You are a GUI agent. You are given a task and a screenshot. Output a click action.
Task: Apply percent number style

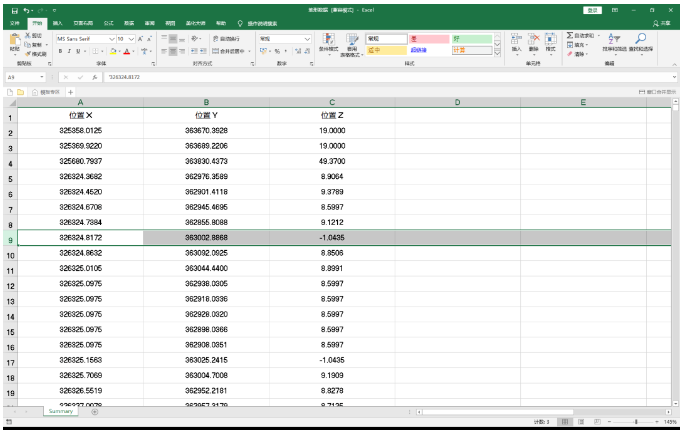click(x=277, y=51)
